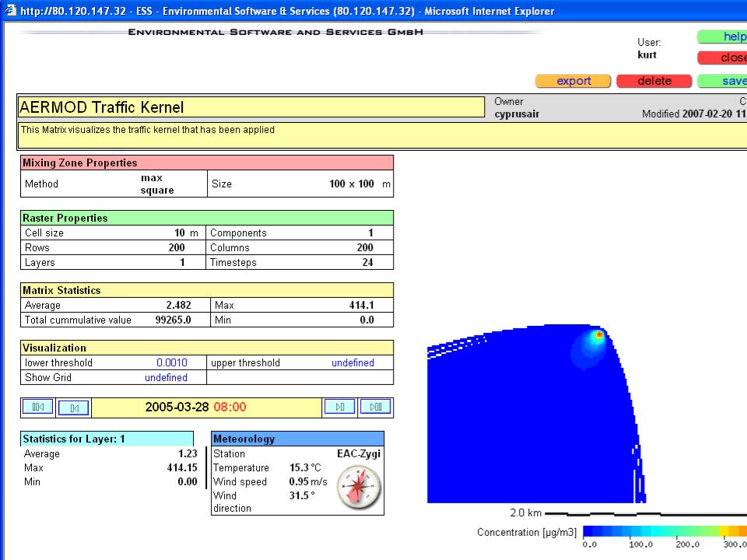Click the red 08:00 time label

(230, 407)
